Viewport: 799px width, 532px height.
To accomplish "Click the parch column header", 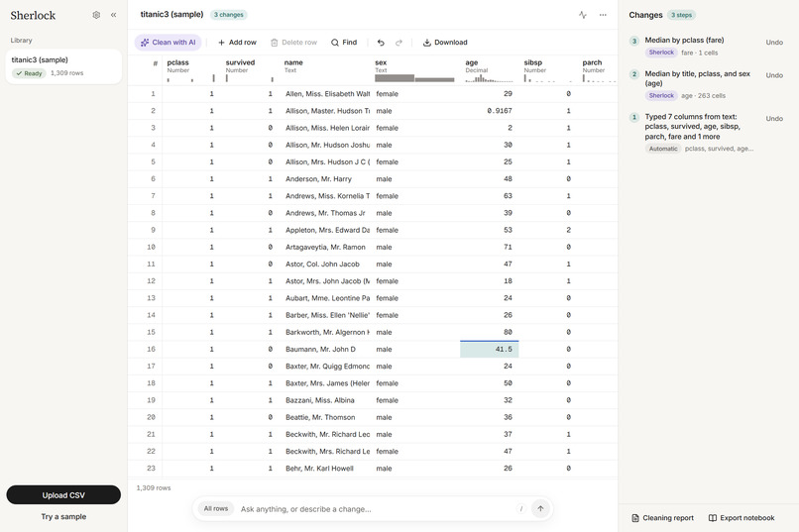I will [599, 69].
